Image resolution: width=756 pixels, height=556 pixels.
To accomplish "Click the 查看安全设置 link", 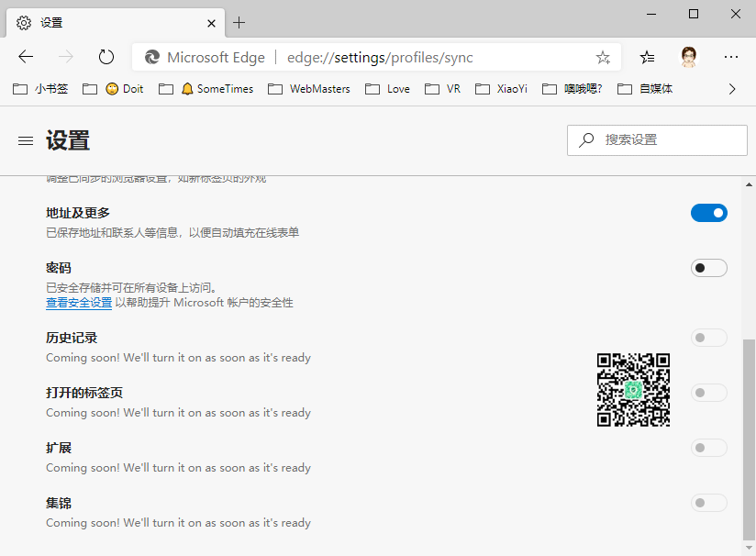I will 79,303.
